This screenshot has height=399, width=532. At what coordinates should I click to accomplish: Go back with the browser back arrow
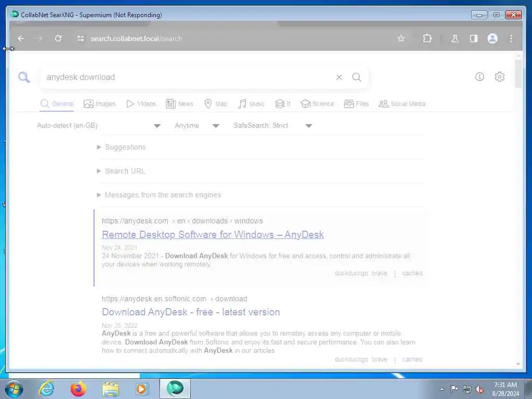[x=21, y=38]
